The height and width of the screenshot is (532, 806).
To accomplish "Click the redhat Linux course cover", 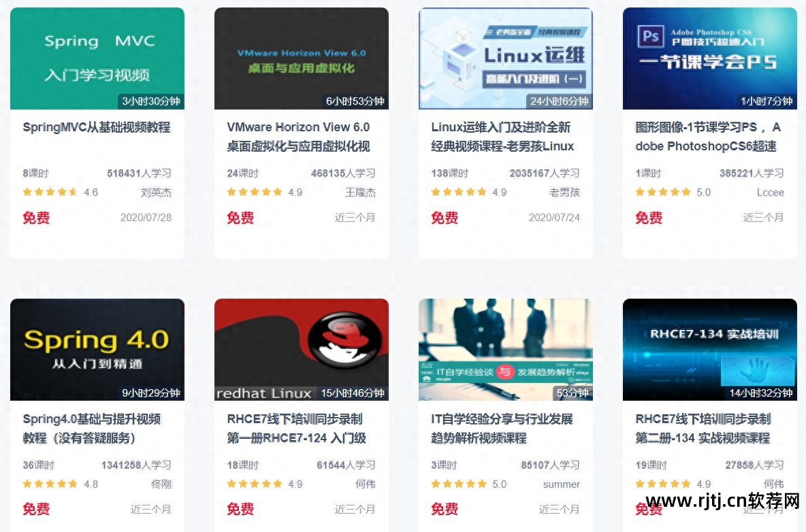I will (301, 350).
